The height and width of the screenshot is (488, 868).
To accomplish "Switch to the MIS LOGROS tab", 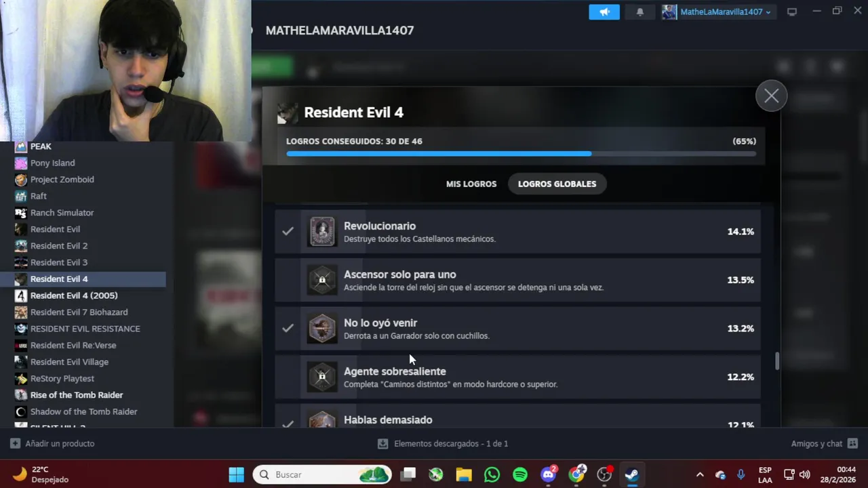I will [471, 184].
